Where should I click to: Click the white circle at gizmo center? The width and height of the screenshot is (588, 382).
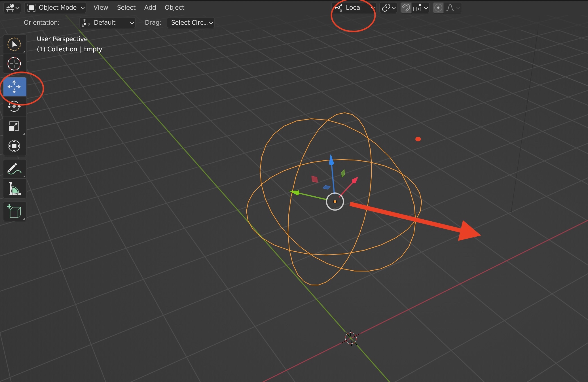tap(335, 201)
